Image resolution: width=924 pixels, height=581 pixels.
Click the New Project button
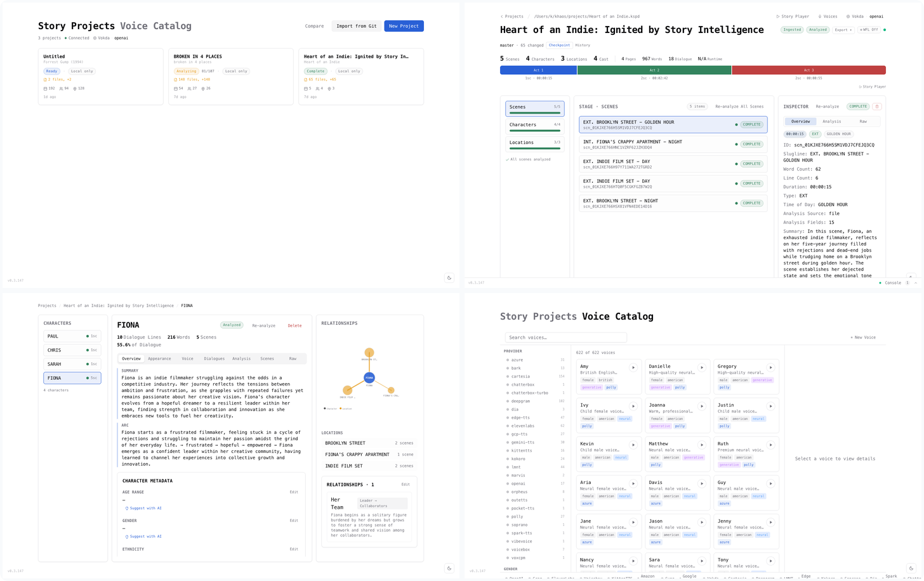tap(404, 26)
